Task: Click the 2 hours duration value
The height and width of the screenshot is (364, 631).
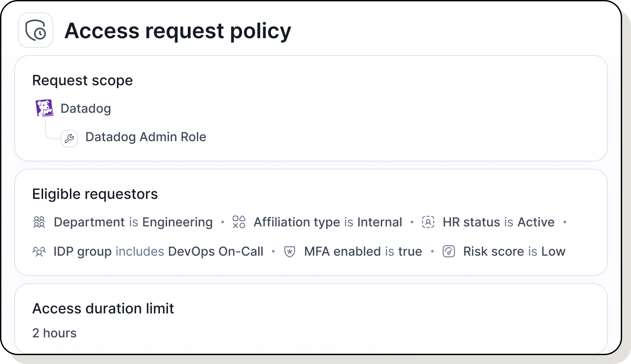Action: pos(54,333)
